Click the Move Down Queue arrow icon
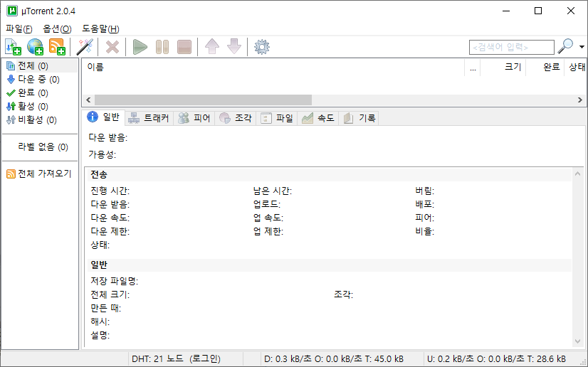This screenshot has height=367, width=588. [x=234, y=47]
